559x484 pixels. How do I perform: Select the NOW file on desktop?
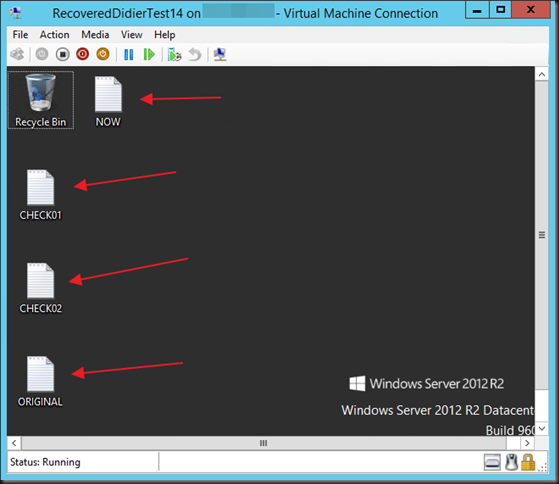[x=108, y=102]
